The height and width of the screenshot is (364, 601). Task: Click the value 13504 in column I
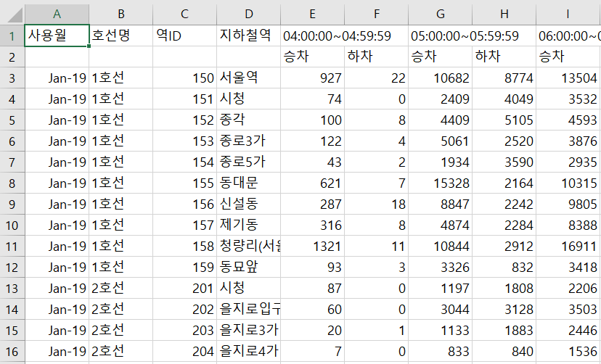(x=568, y=78)
